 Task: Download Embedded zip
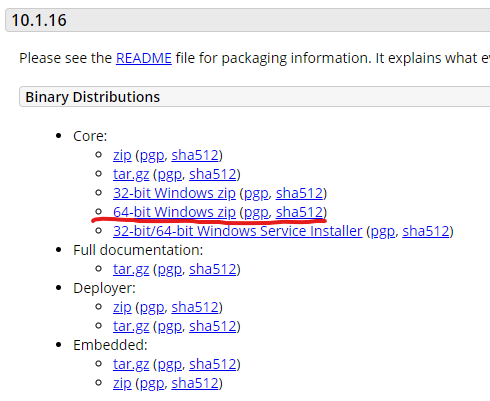[122, 384]
